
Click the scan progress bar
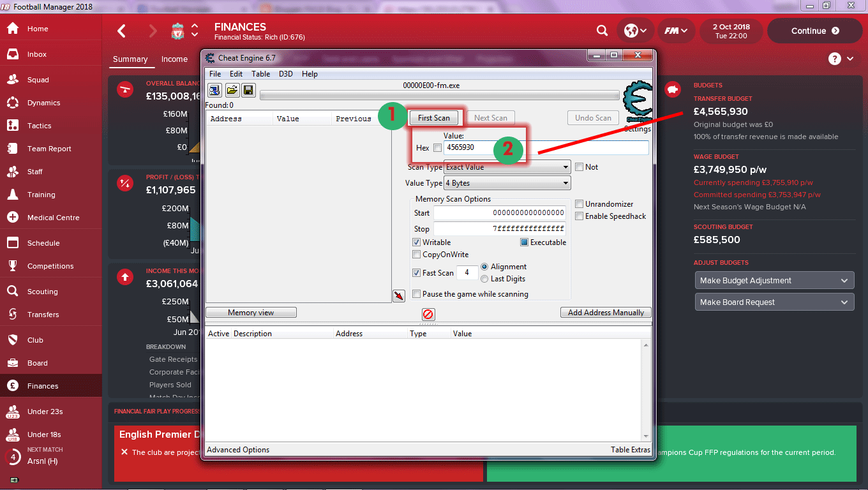click(x=440, y=96)
